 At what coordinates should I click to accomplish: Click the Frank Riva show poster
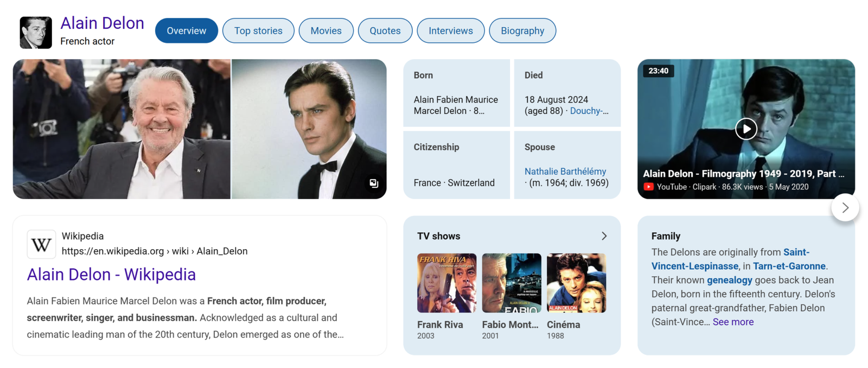point(446,283)
